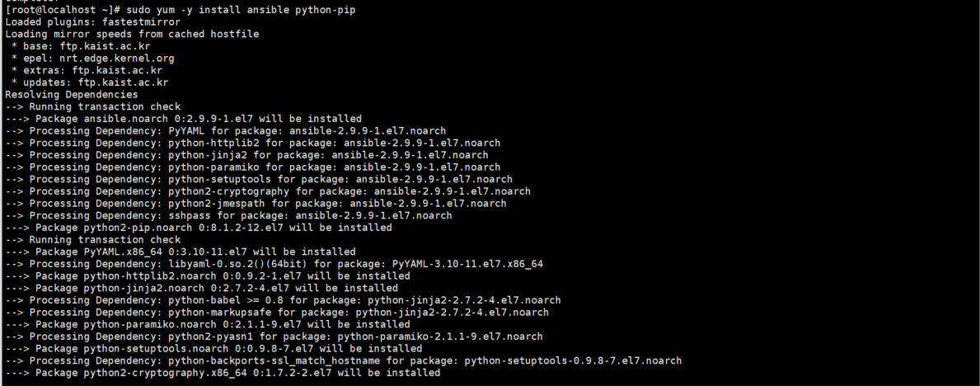Viewport: 980px width, 386px height.
Task: Select 'Package python2-cryptography.x86_64 0:1.7.2-2.el7' line
Action: tap(223, 372)
